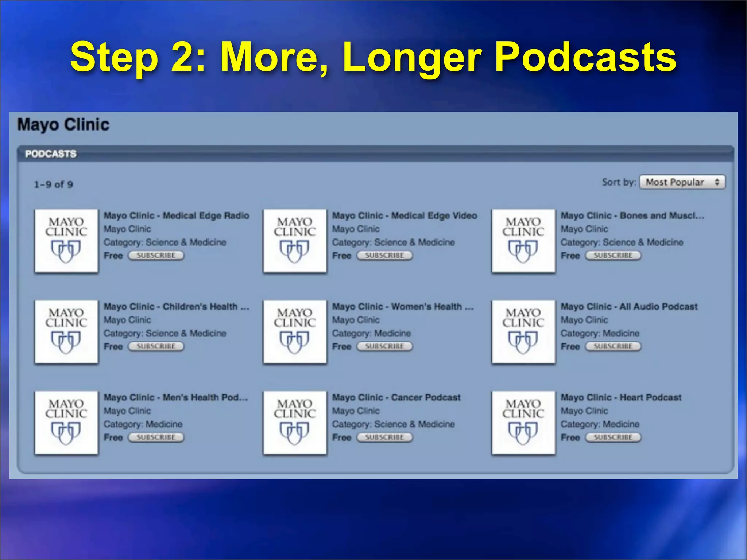Click Category: Medicine under Men's Health Pod...
747x560 pixels.
[x=143, y=424]
